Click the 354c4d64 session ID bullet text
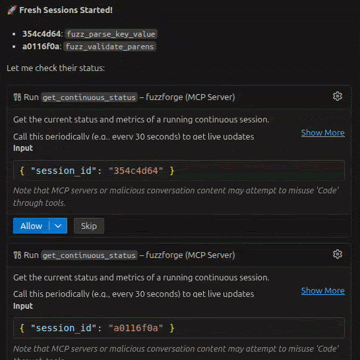 42,34
